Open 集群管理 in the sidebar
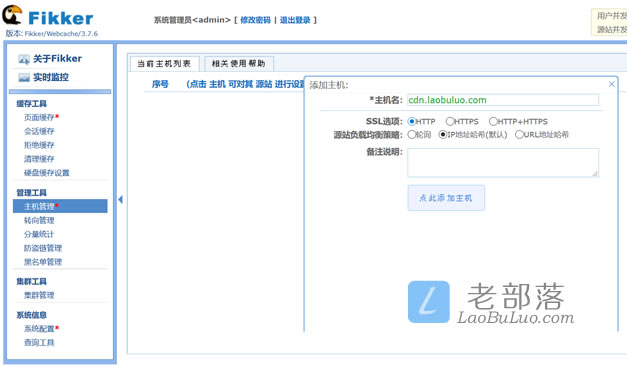The image size is (627, 365). 39,295
